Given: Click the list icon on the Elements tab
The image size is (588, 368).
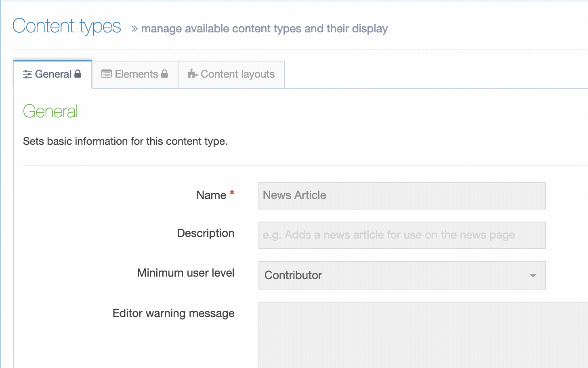Looking at the screenshot, I should [107, 74].
